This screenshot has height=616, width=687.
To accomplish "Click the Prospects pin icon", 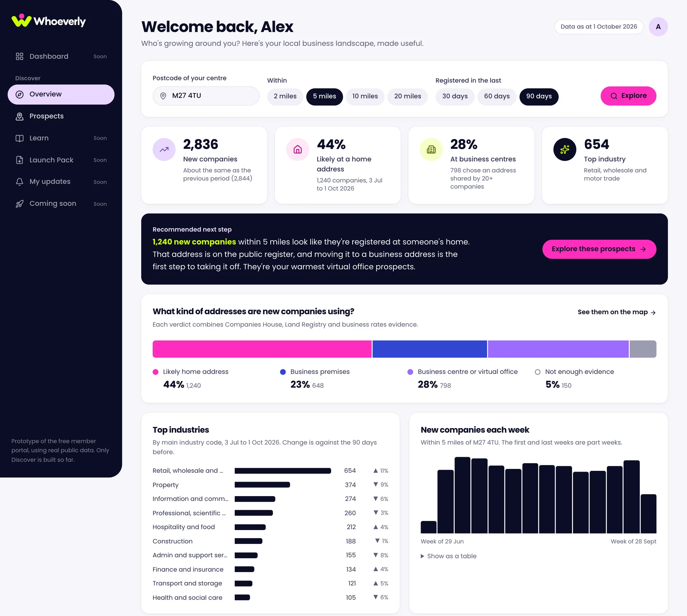I will [19, 116].
